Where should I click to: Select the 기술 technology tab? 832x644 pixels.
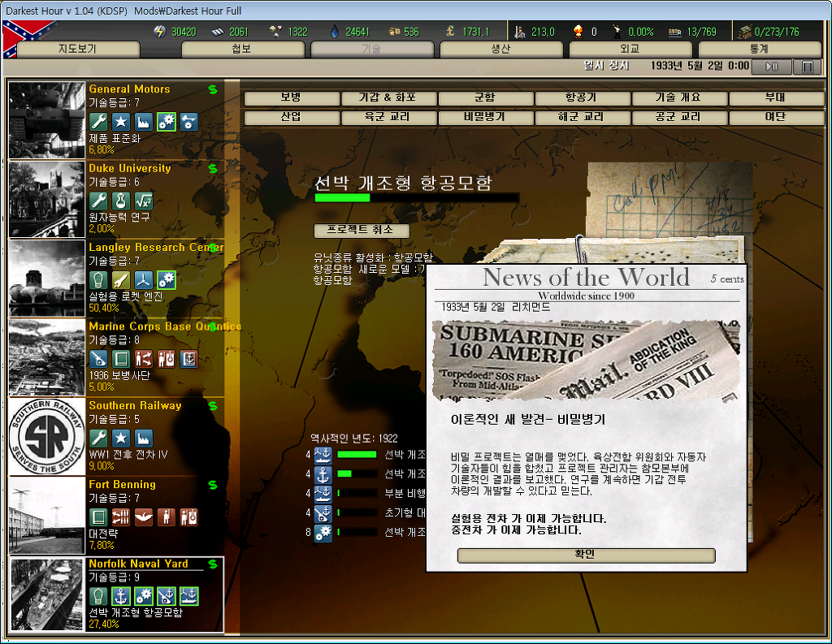pyautogui.click(x=371, y=50)
